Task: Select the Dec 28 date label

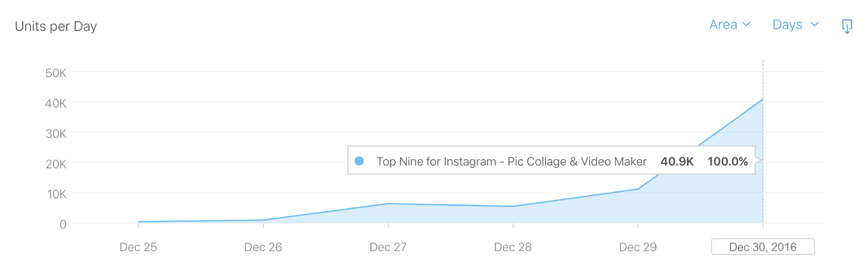Action: [513, 247]
